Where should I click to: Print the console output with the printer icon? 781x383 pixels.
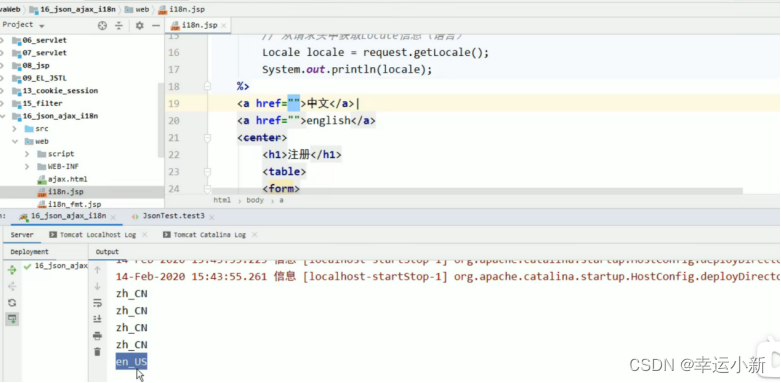pos(97,336)
